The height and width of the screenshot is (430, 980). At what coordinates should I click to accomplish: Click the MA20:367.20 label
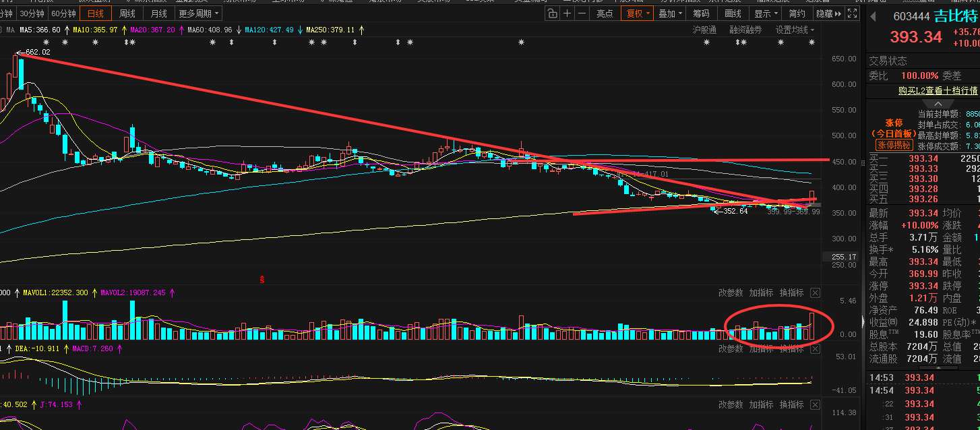(x=152, y=30)
